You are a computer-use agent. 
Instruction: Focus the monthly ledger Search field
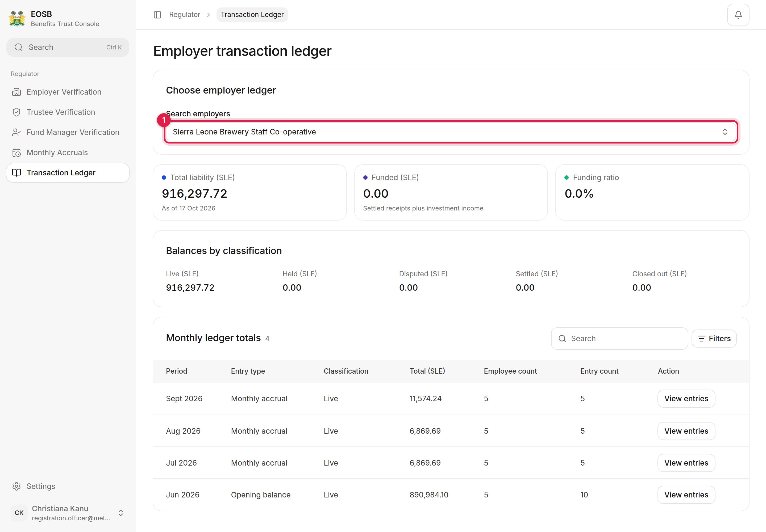tap(619, 339)
